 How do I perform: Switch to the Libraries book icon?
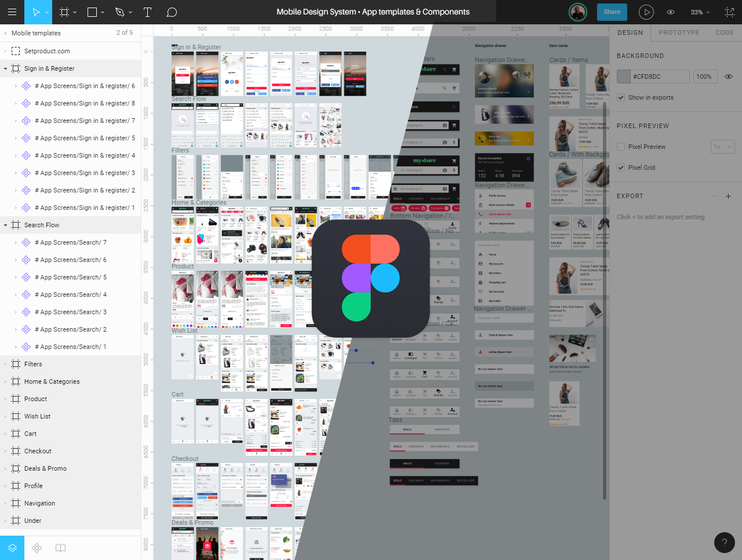60,547
